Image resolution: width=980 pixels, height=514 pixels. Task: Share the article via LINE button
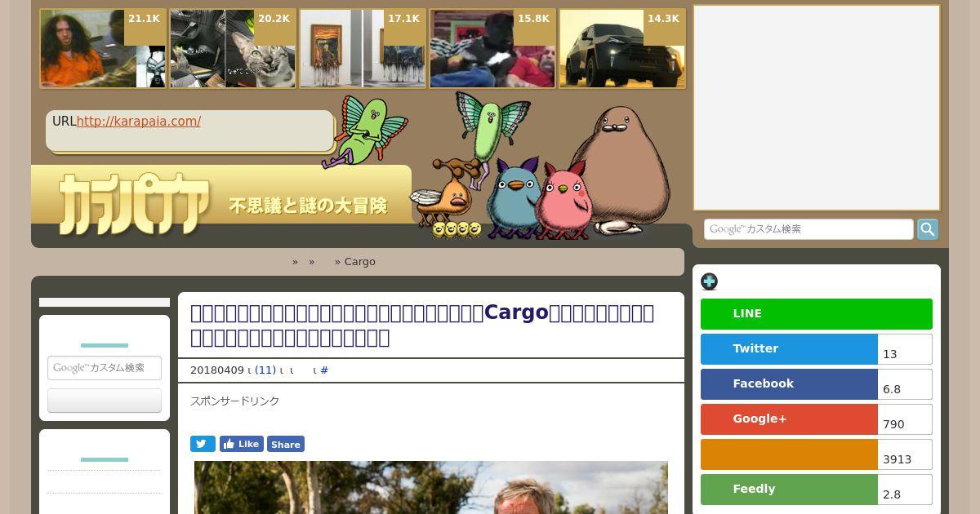click(816, 314)
